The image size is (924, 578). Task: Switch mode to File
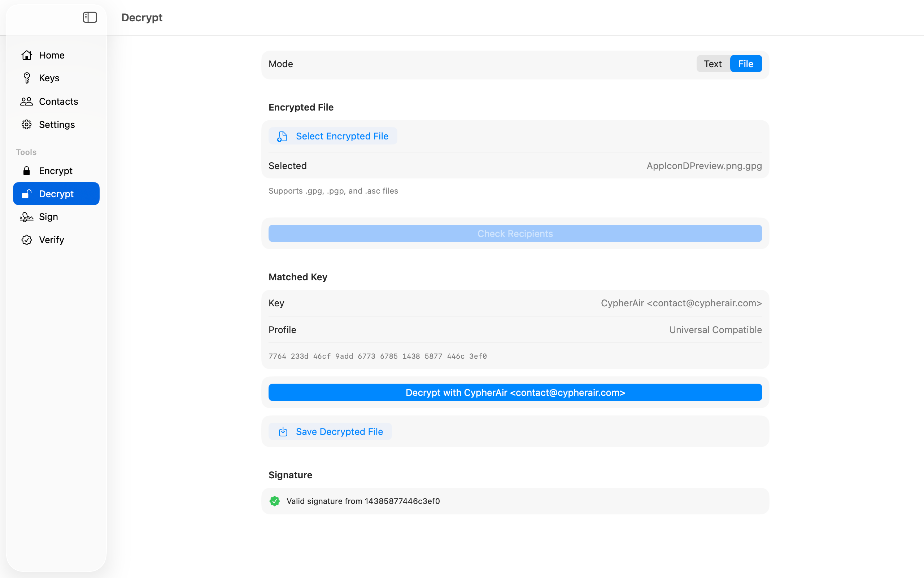pos(746,64)
